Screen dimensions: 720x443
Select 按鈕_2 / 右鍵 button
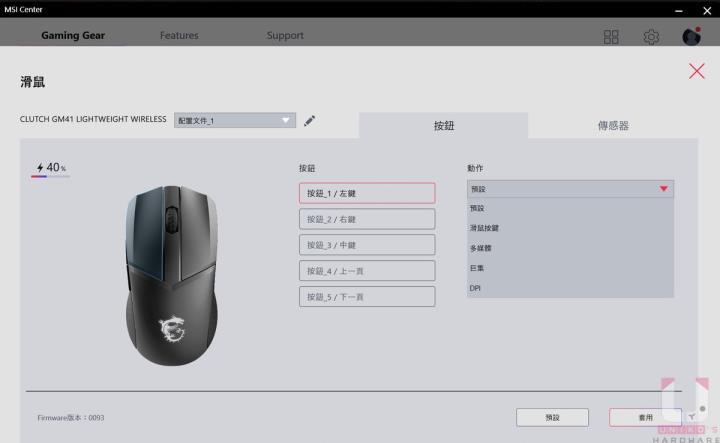point(367,219)
